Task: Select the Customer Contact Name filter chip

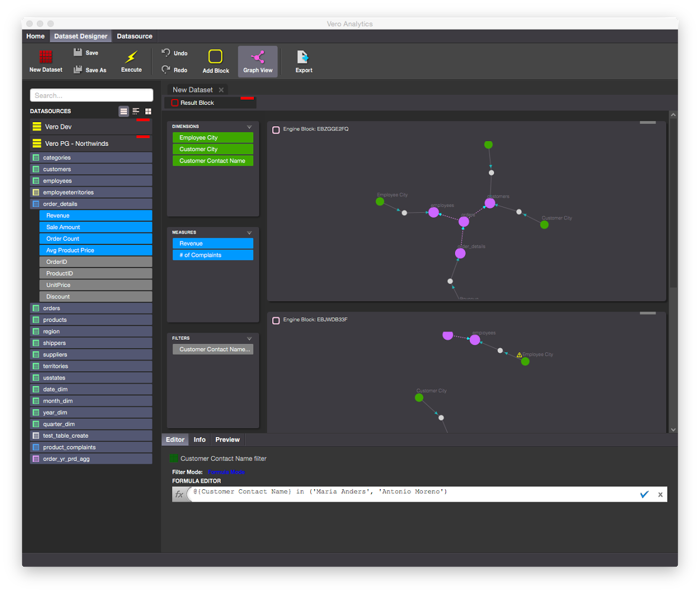Action: 213,349
